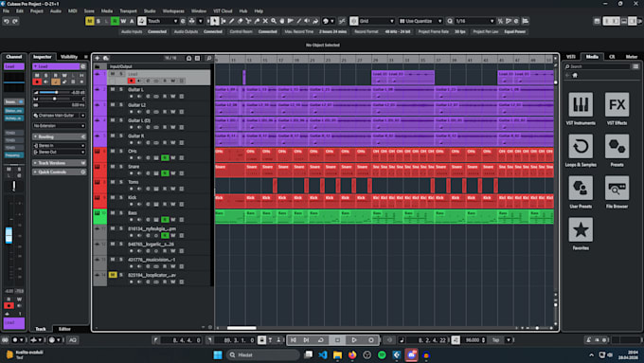Image resolution: width=644 pixels, height=363 pixels.
Task: Open the File menu
Action: (7, 11)
